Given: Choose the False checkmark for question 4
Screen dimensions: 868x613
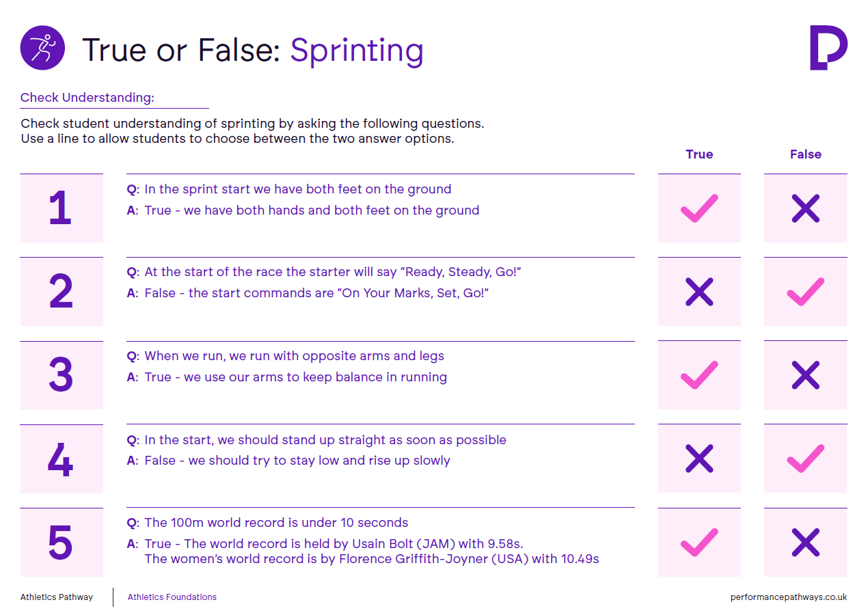Looking at the screenshot, I should 806,459.
